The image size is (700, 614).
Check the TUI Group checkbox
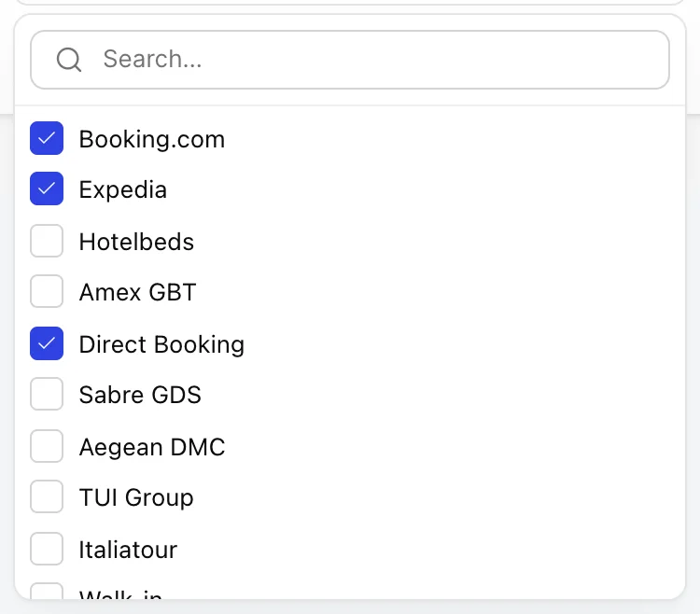(47, 496)
